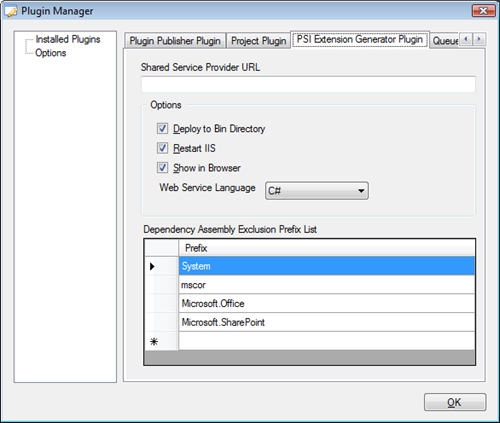Click row header beside mscor
This screenshot has width=500, height=423.
(x=162, y=285)
